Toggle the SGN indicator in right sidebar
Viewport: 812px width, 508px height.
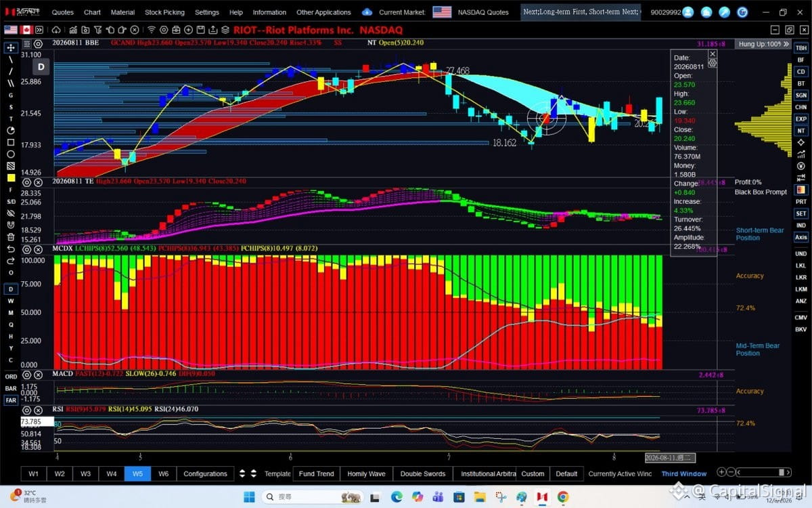click(x=801, y=96)
